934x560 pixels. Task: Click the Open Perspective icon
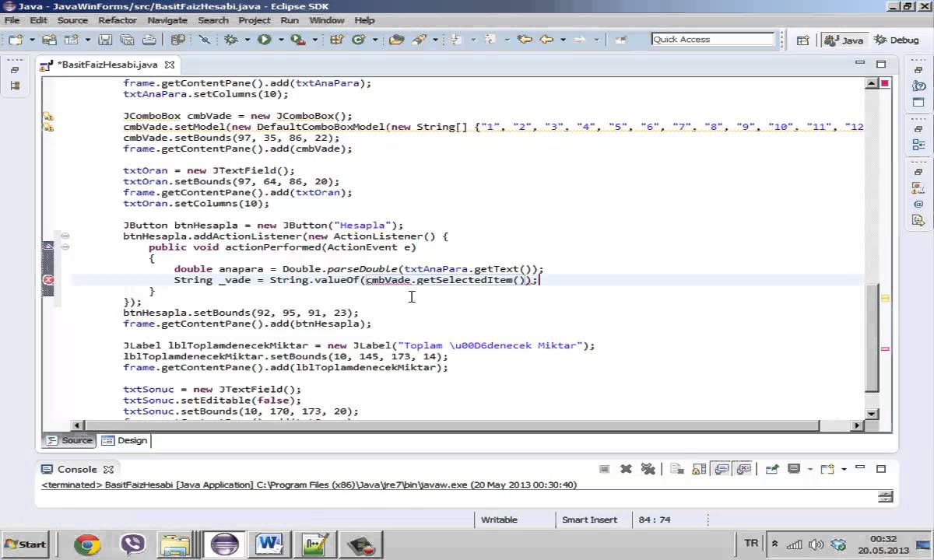[803, 40]
